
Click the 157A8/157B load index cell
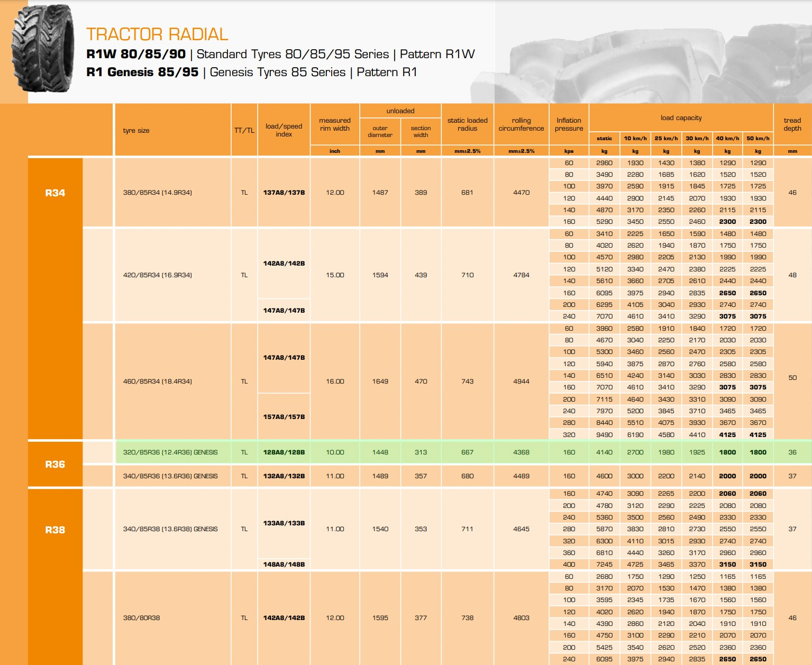(284, 417)
